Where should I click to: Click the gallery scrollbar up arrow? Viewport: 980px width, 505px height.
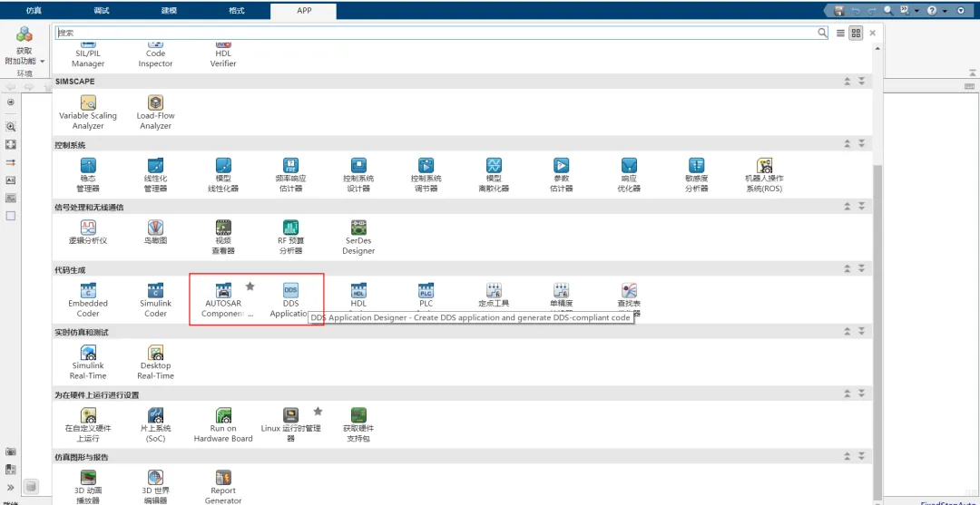(x=877, y=49)
